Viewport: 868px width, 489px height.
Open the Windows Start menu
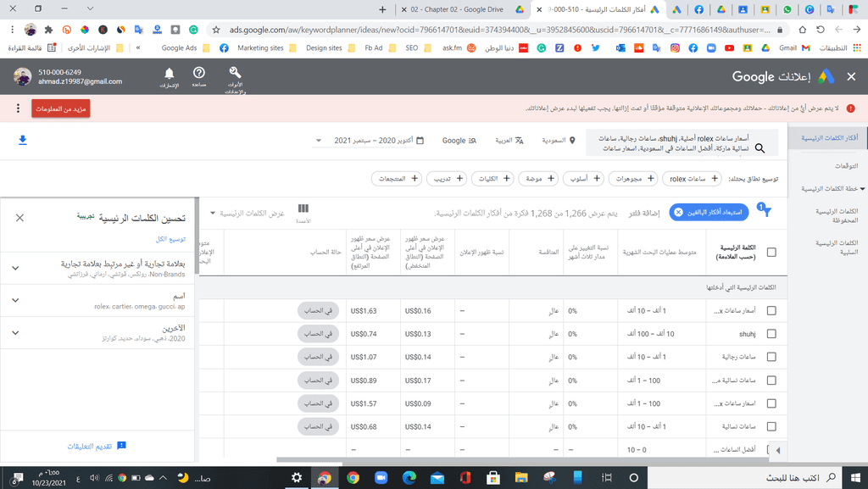pos(855,477)
